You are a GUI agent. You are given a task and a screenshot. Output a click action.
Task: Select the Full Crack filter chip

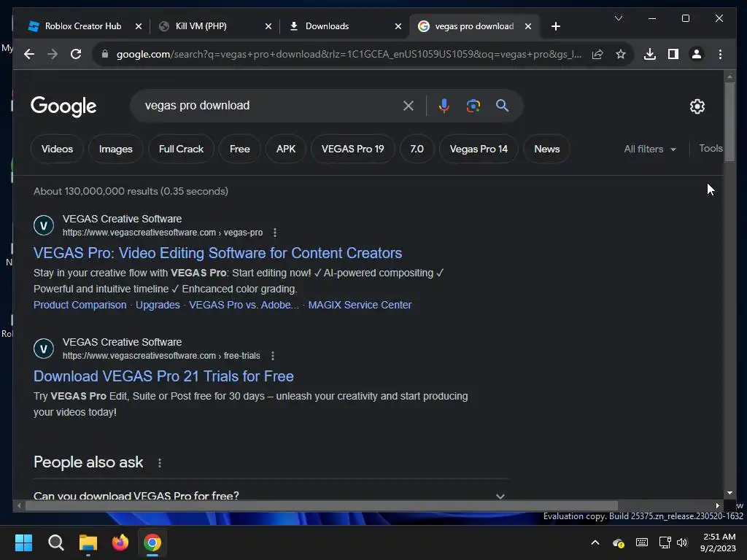(x=181, y=149)
